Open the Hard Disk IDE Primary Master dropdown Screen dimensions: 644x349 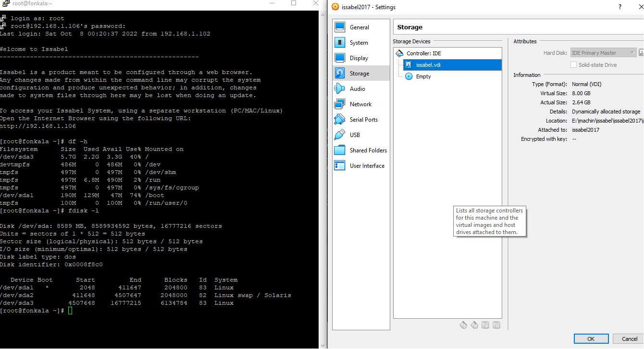click(603, 53)
